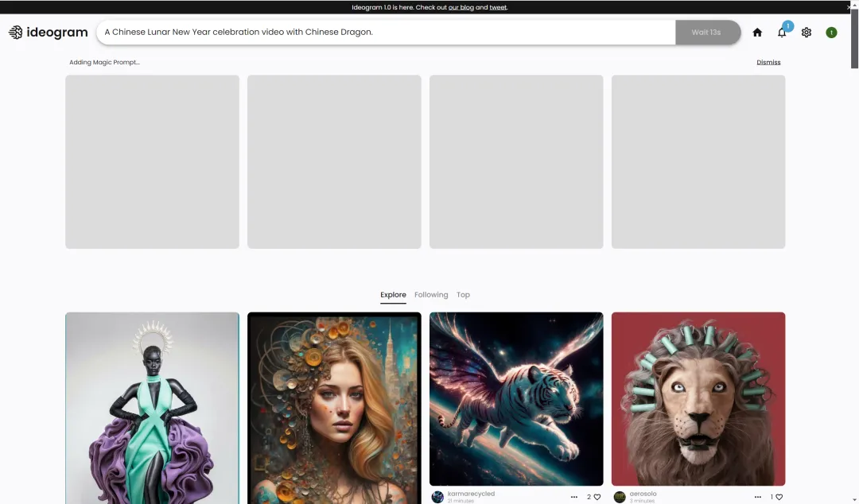
Task: Like the winged tiger image by karmarecycled
Action: tap(597, 497)
